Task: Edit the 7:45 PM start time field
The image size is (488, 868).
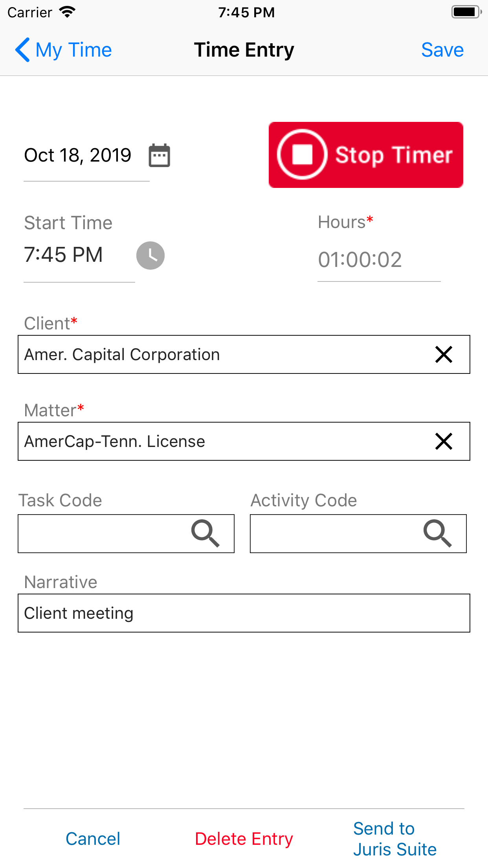Action: [79, 255]
